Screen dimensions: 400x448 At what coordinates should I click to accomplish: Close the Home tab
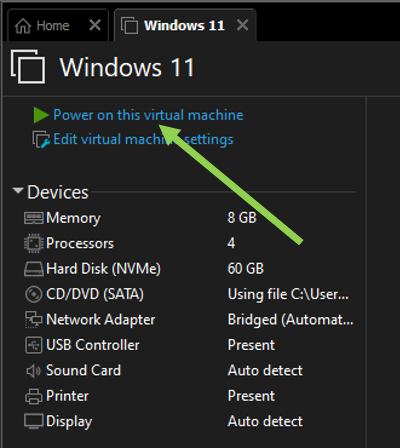tap(95, 25)
